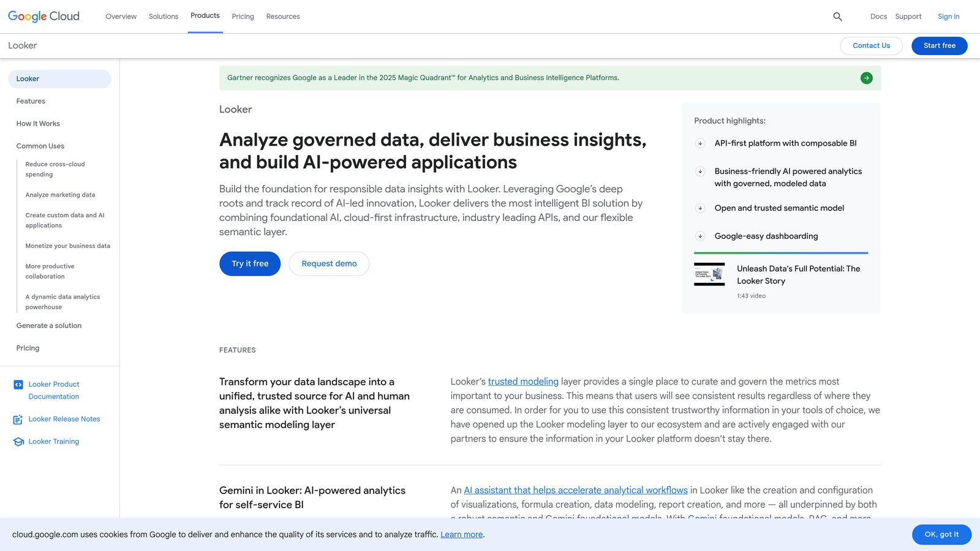Open the Resources menu
The height and width of the screenshot is (551, 980).
click(283, 17)
